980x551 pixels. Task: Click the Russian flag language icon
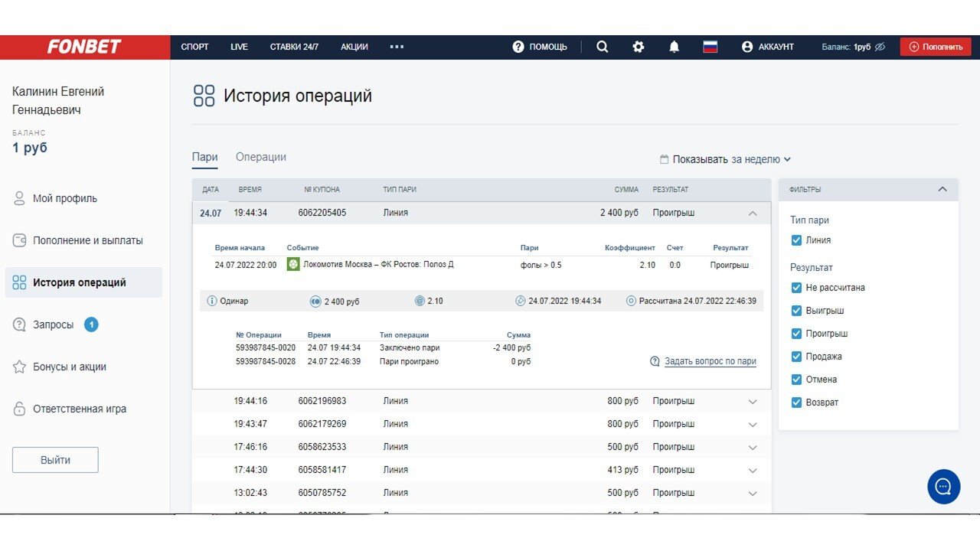coord(710,47)
